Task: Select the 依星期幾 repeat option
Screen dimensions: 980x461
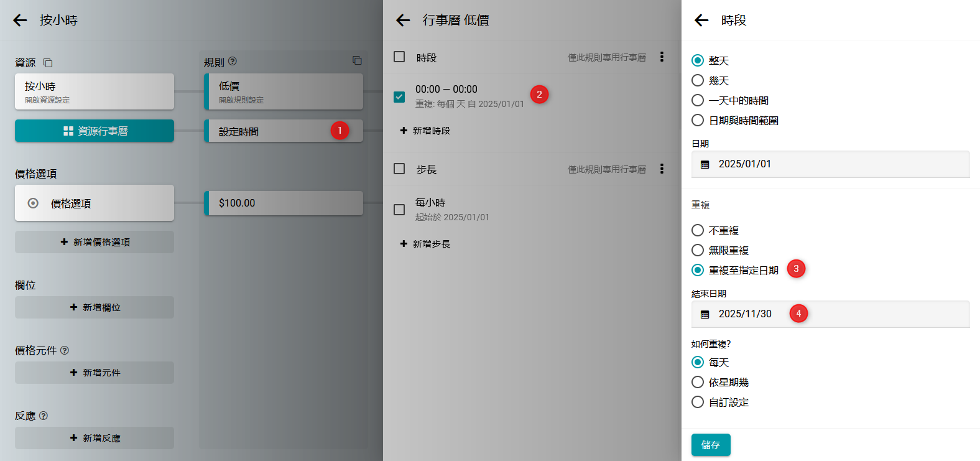Action: coord(698,382)
